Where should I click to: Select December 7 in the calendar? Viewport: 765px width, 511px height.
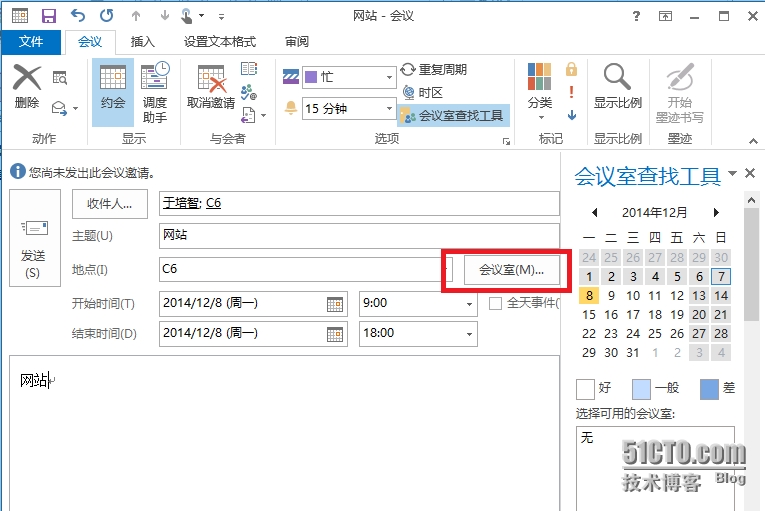click(x=721, y=277)
